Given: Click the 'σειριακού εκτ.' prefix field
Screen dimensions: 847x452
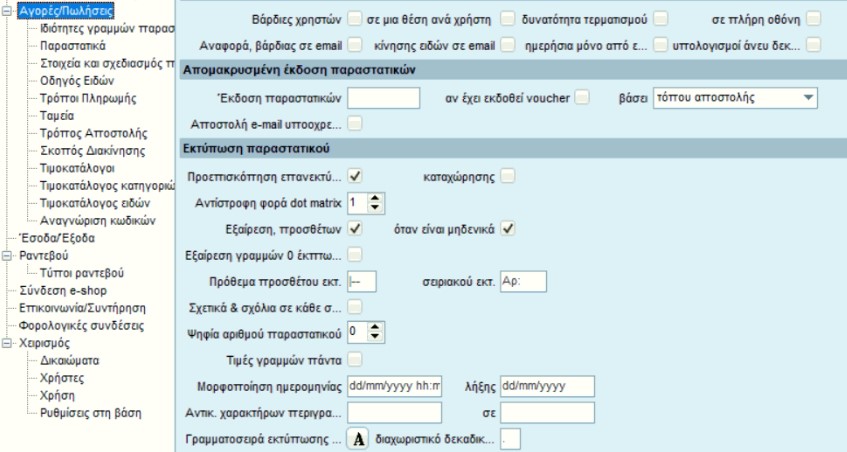Looking at the screenshot, I should tap(523, 281).
